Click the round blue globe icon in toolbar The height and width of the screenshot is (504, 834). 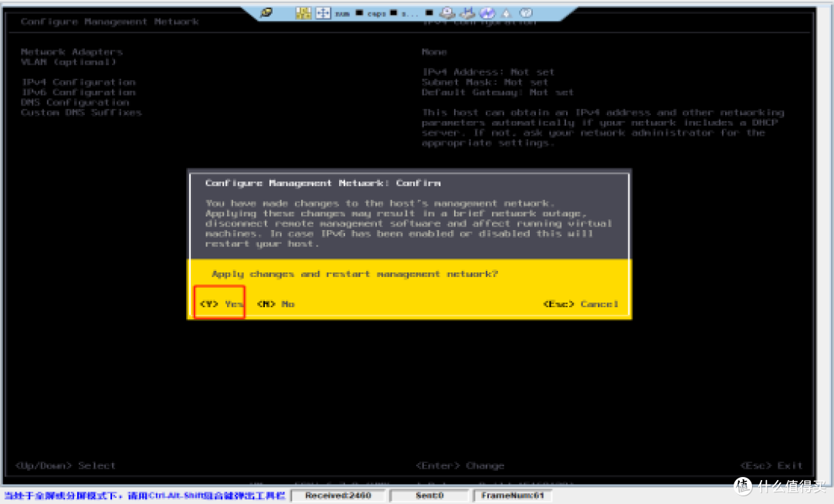click(x=487, y=13)
